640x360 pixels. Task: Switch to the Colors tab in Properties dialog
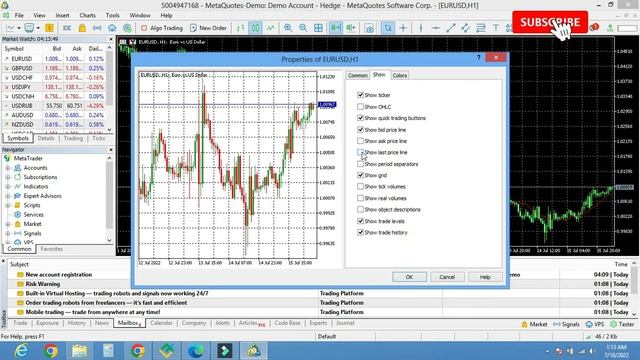pos(400,76)
